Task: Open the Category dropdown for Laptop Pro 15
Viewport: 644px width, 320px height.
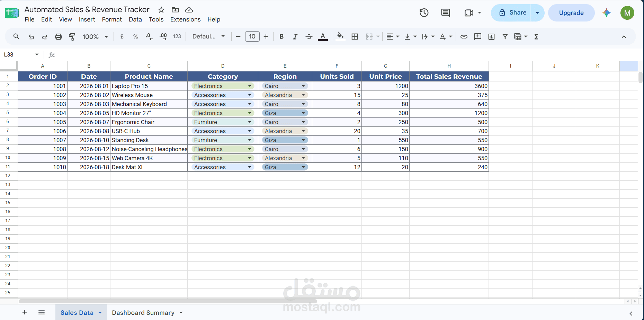Action: pos(250,86)
